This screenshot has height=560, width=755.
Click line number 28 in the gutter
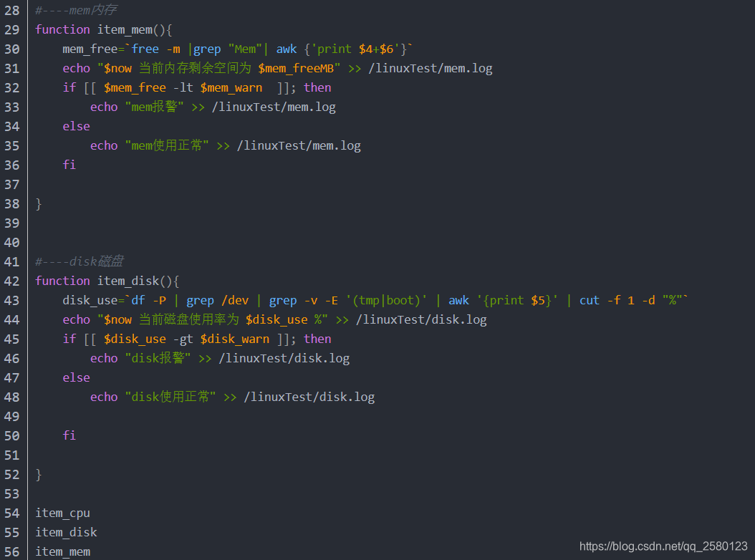[x=12, y=10]
